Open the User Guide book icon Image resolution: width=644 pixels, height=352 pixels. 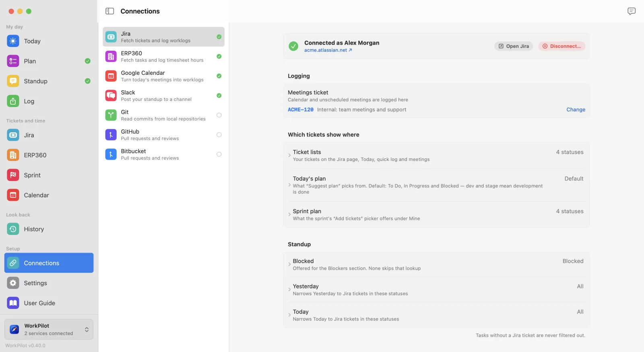tap(13, 303)
